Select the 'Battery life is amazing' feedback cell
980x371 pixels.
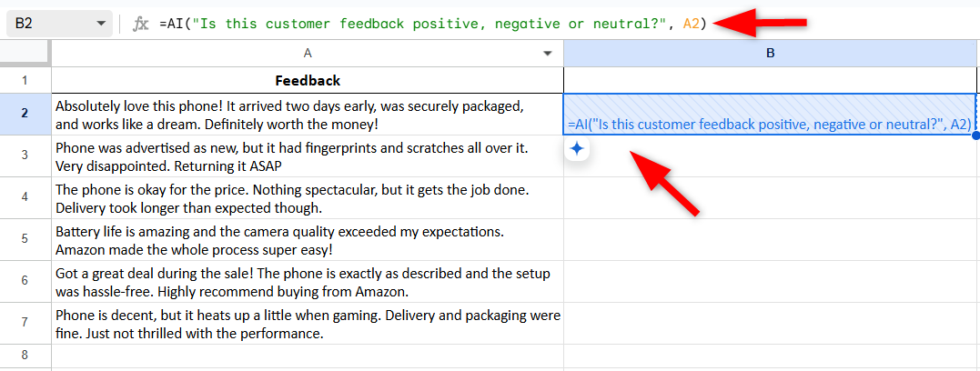307,240
